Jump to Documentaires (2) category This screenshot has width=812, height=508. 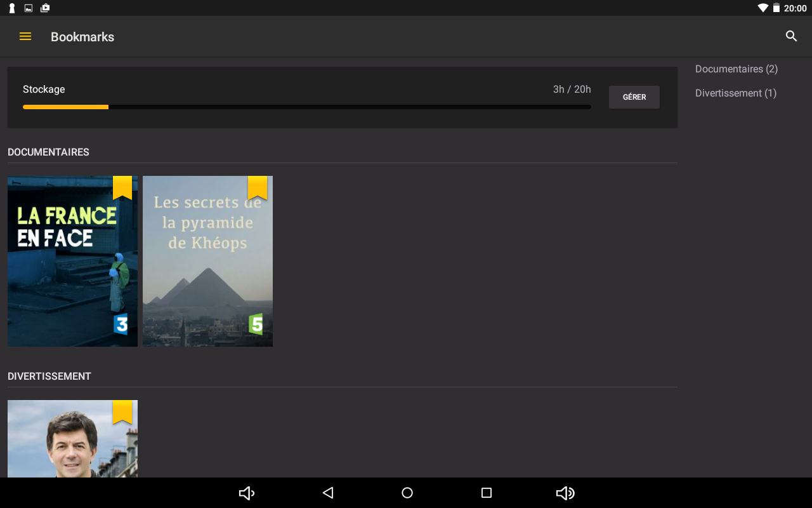(737, 69)
